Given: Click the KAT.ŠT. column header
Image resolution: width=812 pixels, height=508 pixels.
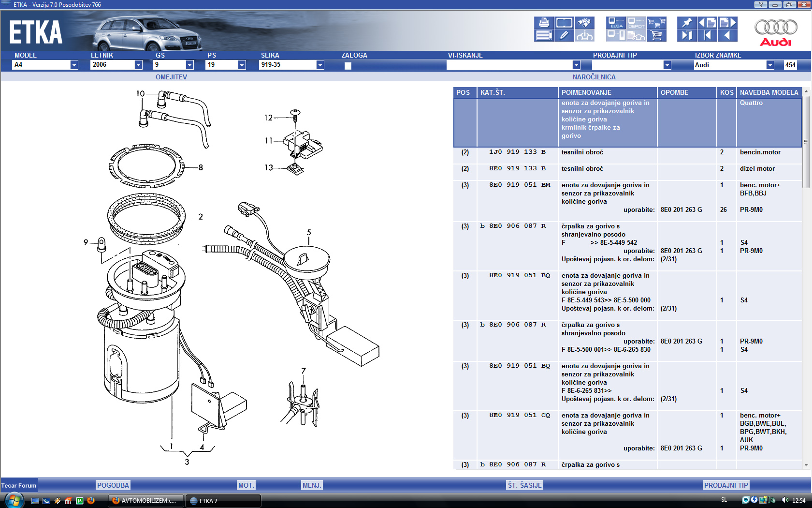Looking at the screenshot, I should pyautogui.click(x=518, y=92).
